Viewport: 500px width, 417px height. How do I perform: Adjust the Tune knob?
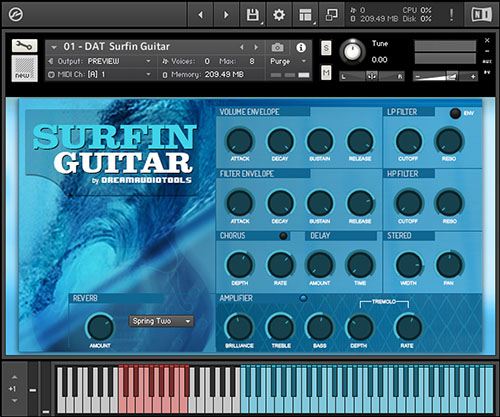(x=352, y=52)
